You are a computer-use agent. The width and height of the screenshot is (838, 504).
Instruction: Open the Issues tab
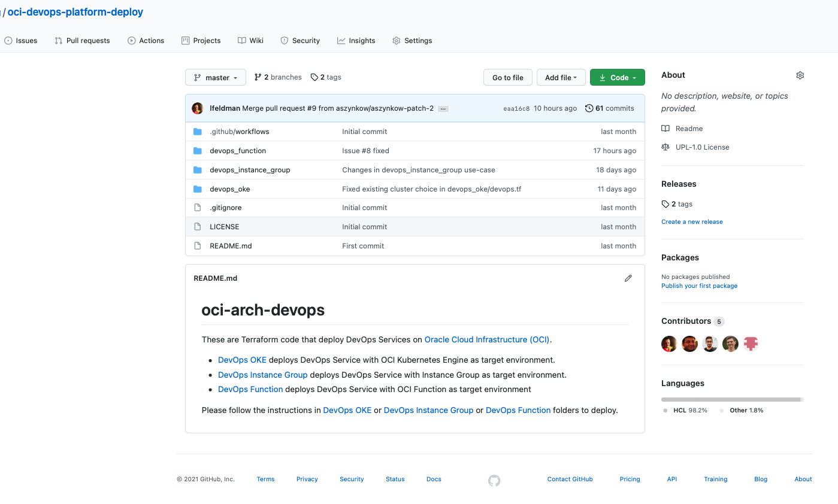click(21, 41)
